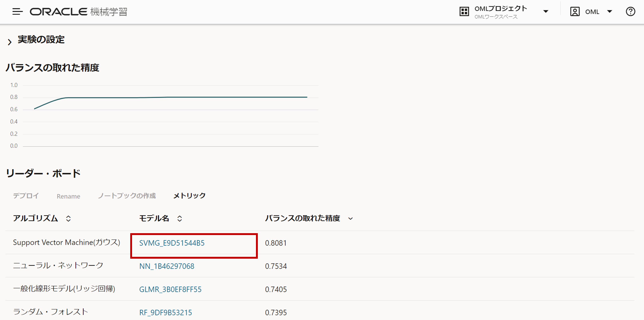Open the OMLプロジェクト dropdown arrow
Image resolution: width=644 pixels, height=320 pixels.
pos(546,11)
